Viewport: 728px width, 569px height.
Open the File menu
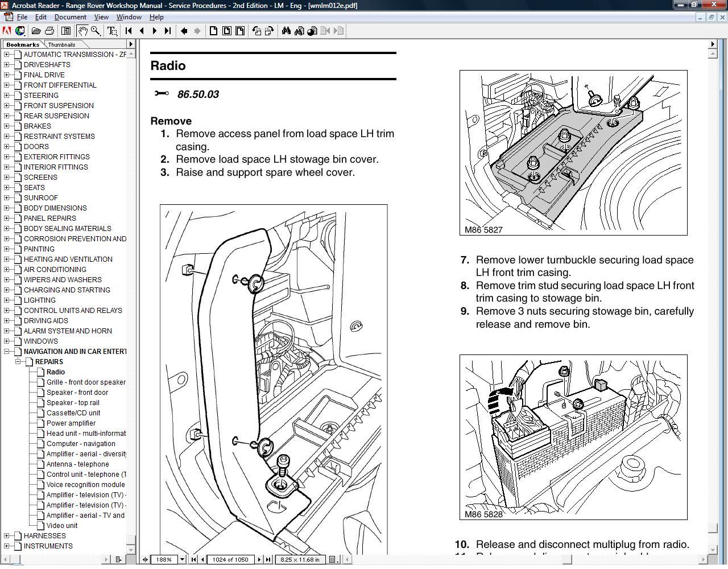(22, 17)
